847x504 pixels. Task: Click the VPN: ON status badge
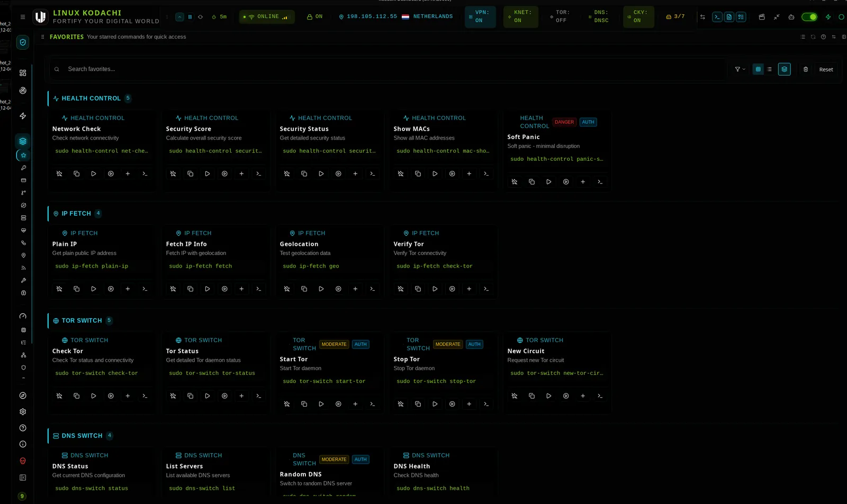click(480, 17)
